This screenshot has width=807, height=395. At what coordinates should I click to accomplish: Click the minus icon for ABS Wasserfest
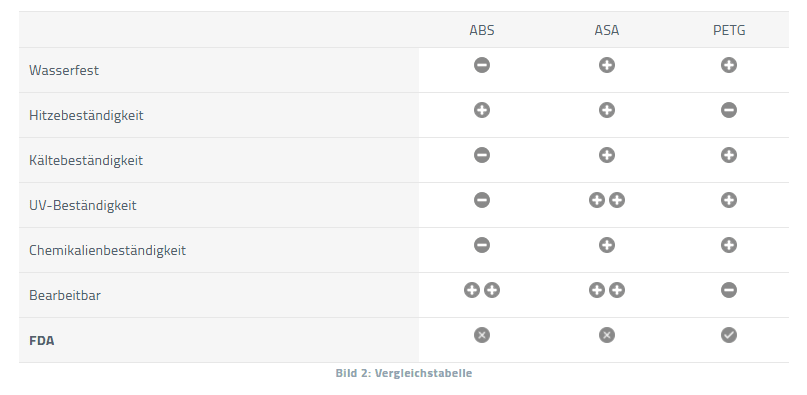pos(482,65)
